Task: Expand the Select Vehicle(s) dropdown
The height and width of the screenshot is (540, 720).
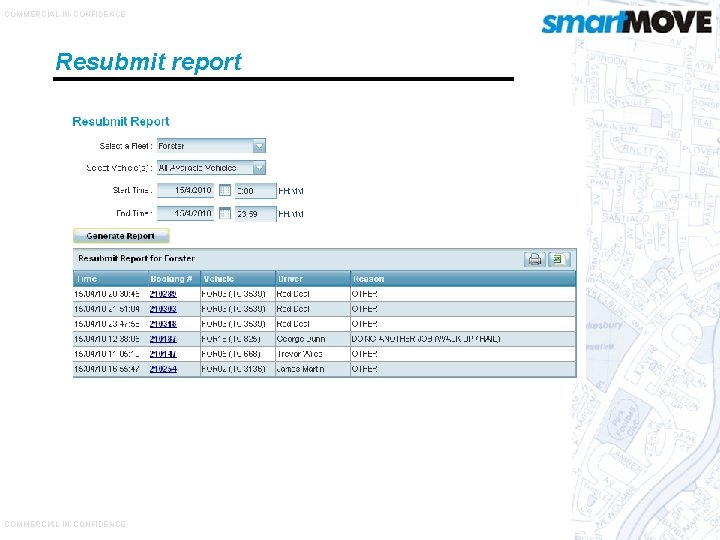Action: point(259,168)
